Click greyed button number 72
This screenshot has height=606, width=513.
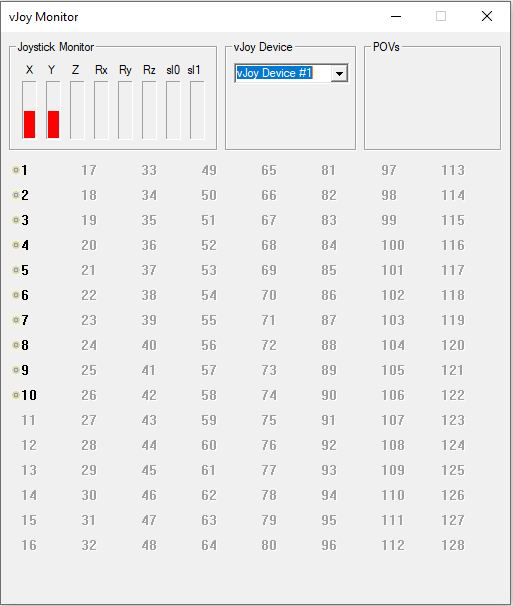tap(269, 345)
